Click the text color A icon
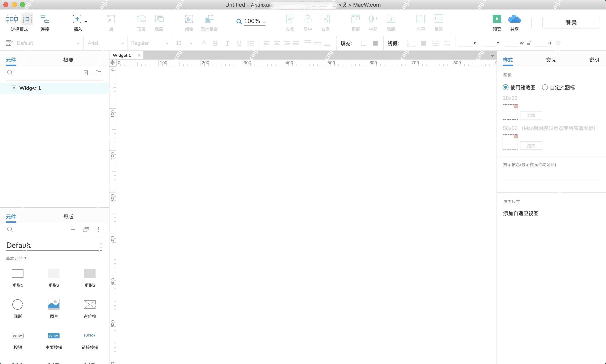The height and width of the screenshot is (364, 606). point(204,43)
